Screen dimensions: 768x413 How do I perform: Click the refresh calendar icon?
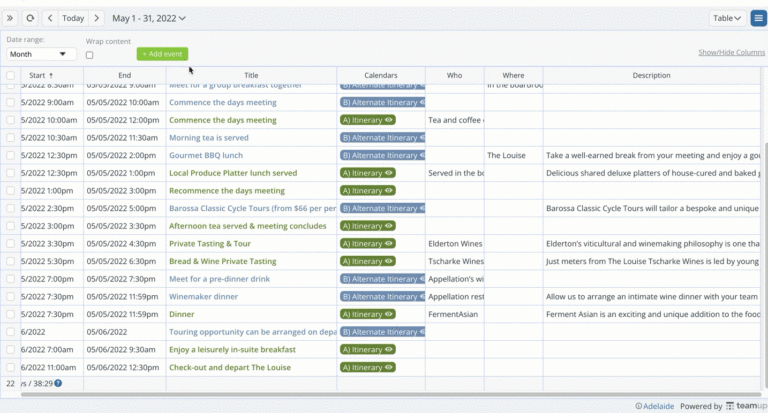30,18
